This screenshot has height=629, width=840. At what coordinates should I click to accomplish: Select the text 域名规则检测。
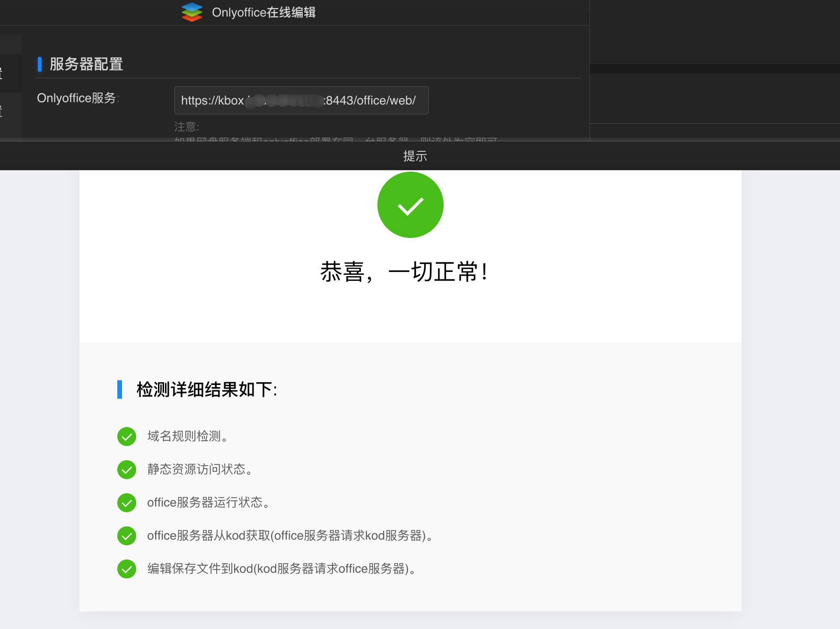[x=188, y=436]
